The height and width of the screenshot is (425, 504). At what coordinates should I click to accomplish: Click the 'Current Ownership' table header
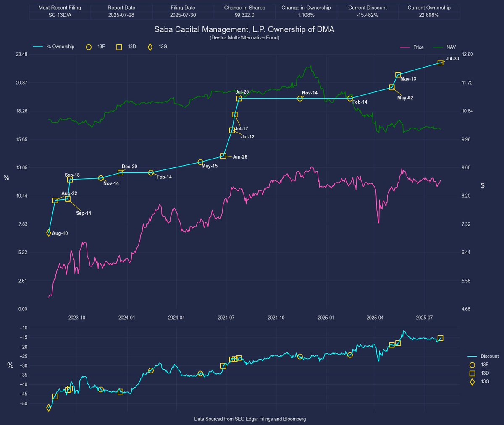[x=429, y=8]
